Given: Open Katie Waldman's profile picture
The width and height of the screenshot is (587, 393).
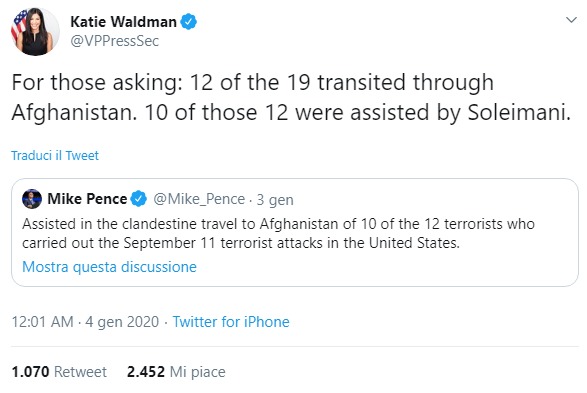Looking at the screenshot, I should tap(35, 31).
